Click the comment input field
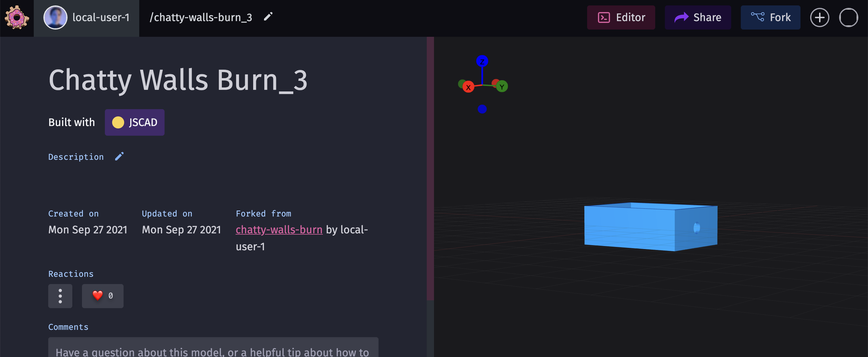Screen dimensions: 868x357 [x=213, y=349]
